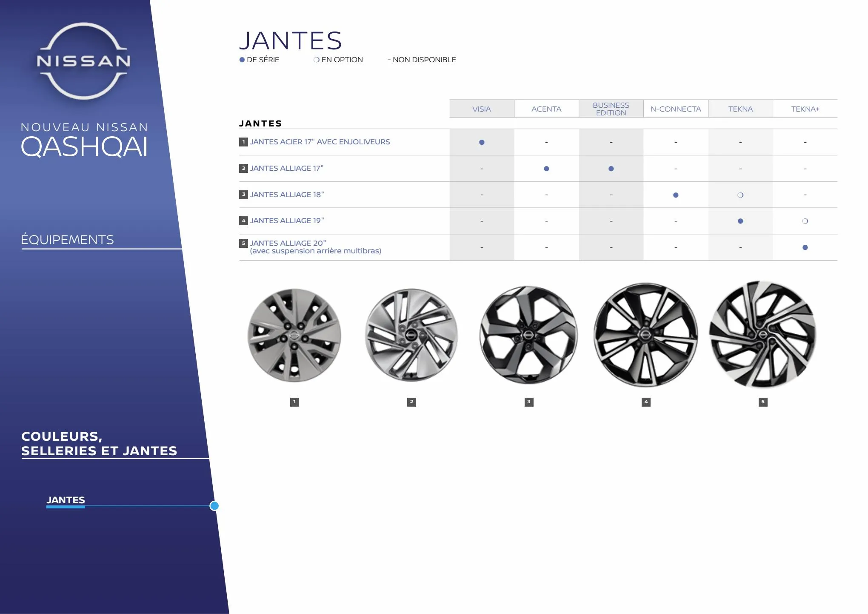
Task: Click 'JANTES ALLIAGE 18"' row label
Action: pos(287,195)
